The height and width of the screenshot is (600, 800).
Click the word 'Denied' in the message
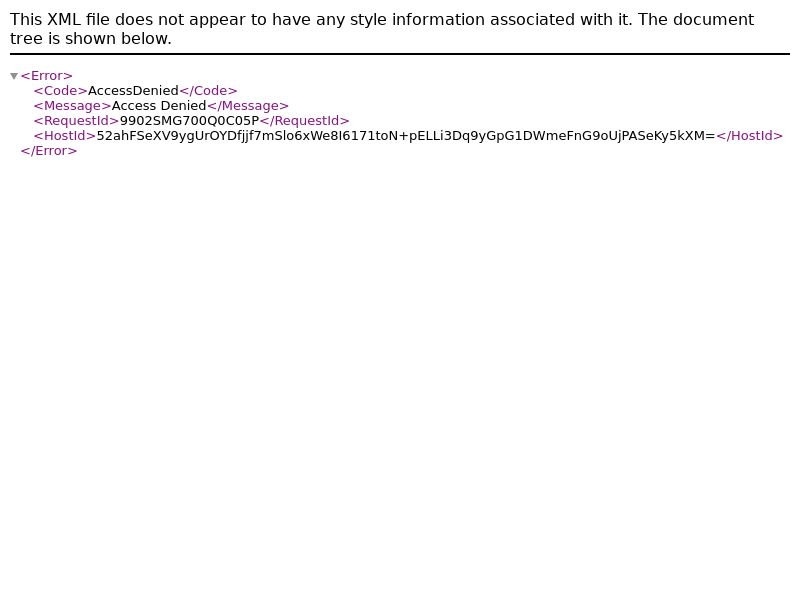(x=183, y=106)
